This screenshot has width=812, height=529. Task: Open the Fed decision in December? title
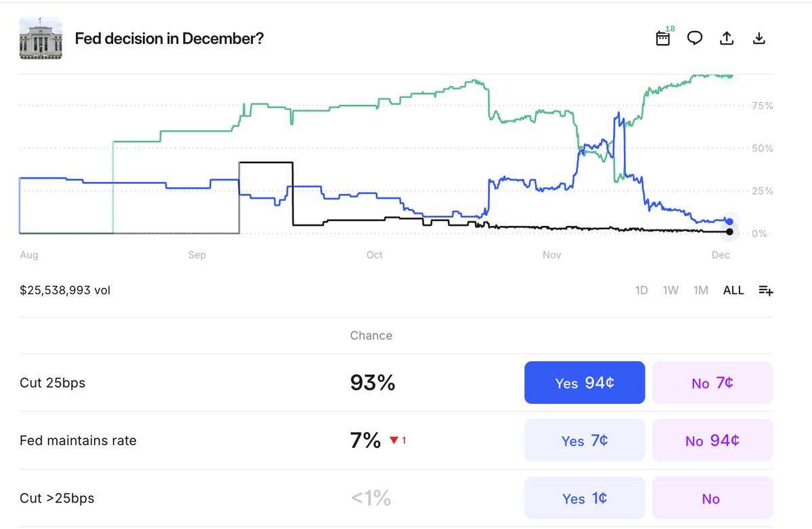169,39
